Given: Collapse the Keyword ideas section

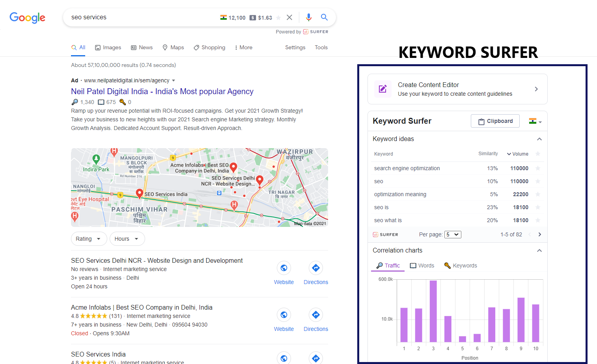Looking at the screenshot, I should (539, 139).
